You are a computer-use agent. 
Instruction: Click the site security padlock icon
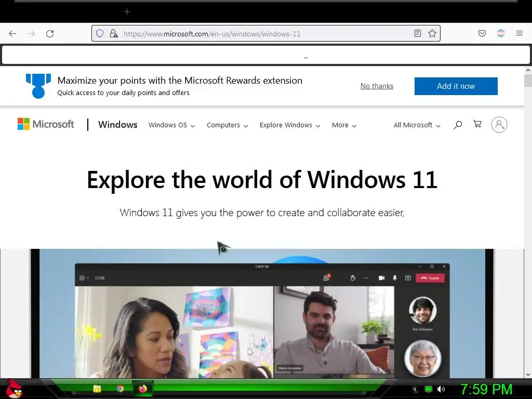click(114, 33)
